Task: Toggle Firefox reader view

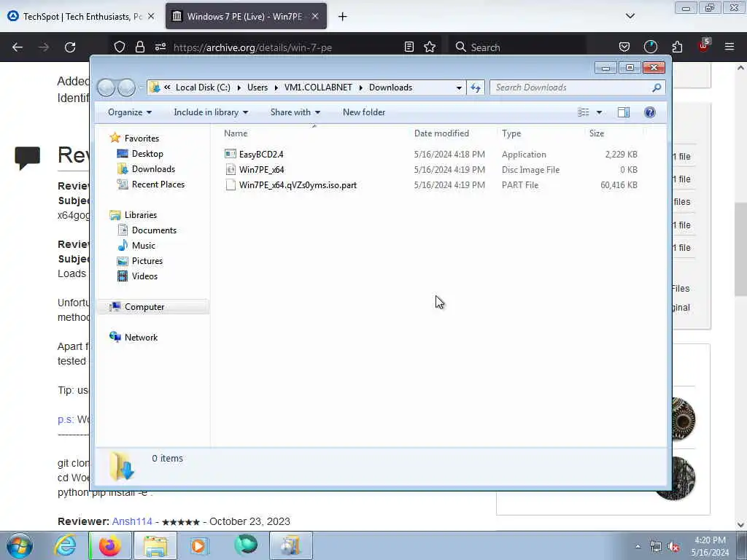Action: pos(409,47)
